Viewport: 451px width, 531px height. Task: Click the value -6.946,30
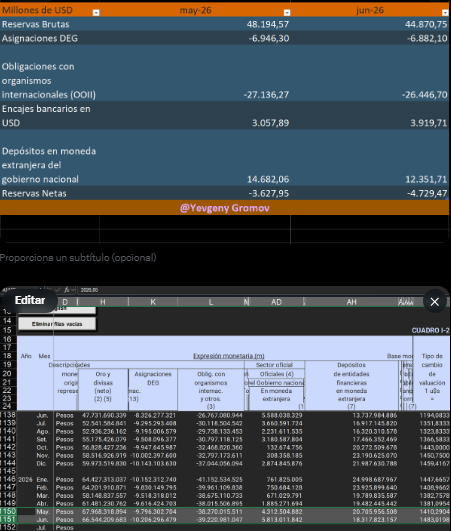pos(269,39)
